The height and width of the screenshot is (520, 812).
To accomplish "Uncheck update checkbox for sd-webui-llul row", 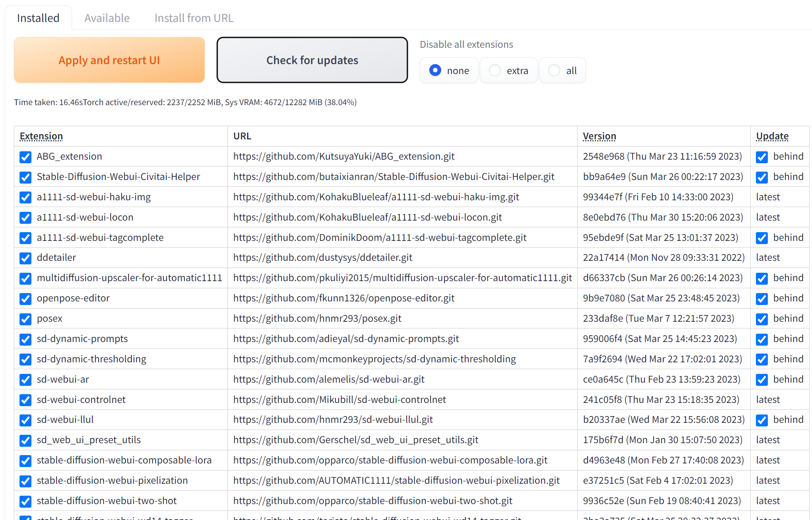I will coord(762,420).
